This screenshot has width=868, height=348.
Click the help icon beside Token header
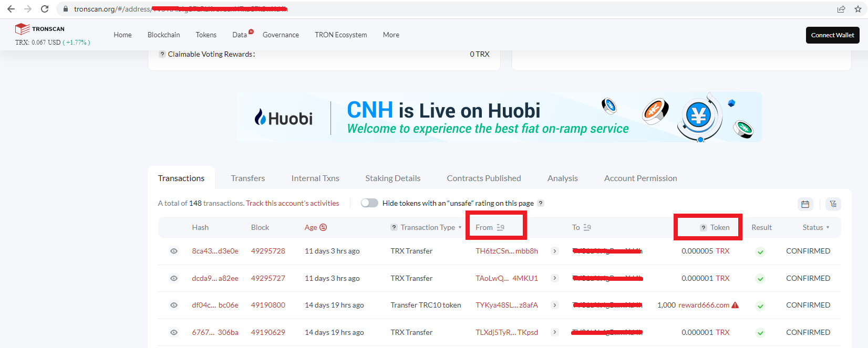click(704, 227)
